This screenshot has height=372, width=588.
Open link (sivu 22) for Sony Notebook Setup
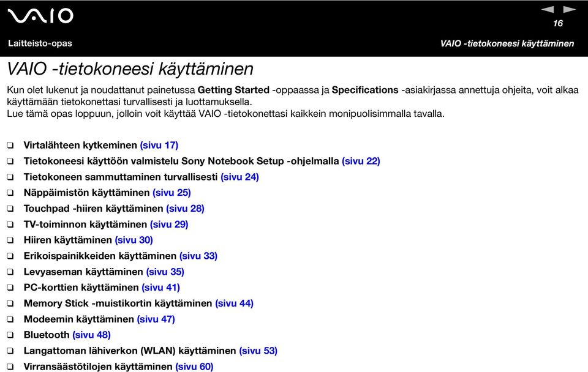point(361,161)
